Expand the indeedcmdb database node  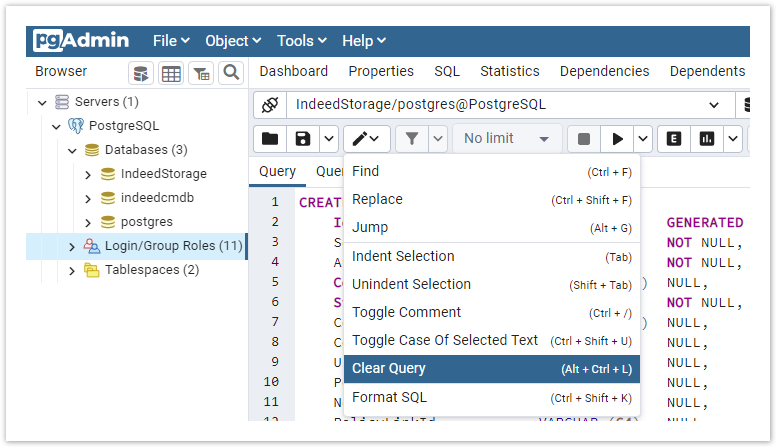[x=88, y=198]
